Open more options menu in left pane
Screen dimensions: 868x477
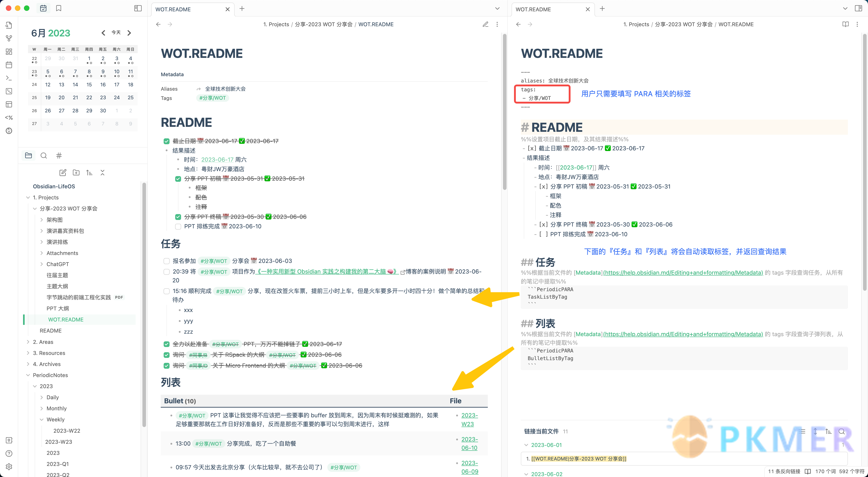click(497, 24)
